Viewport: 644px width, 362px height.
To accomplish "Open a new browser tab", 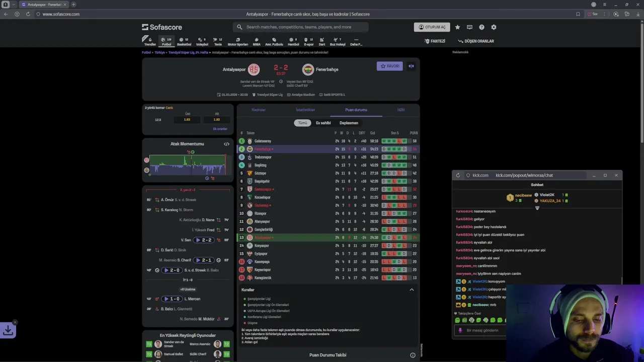I will [73, 5].
